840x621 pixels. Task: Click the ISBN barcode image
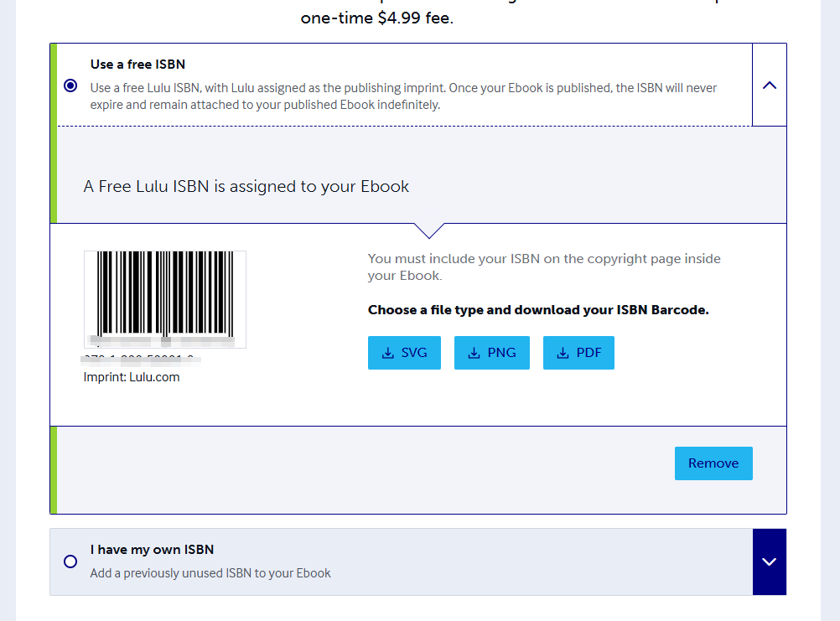(165, 299)
